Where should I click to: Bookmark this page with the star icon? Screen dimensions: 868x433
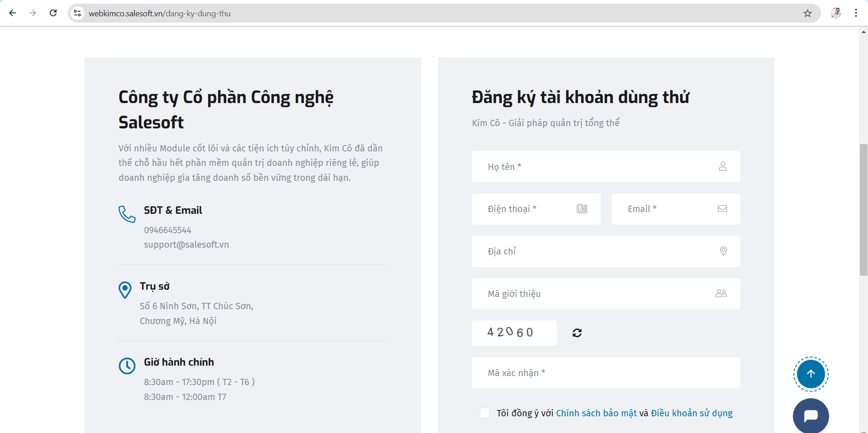(x=807, y=13)
